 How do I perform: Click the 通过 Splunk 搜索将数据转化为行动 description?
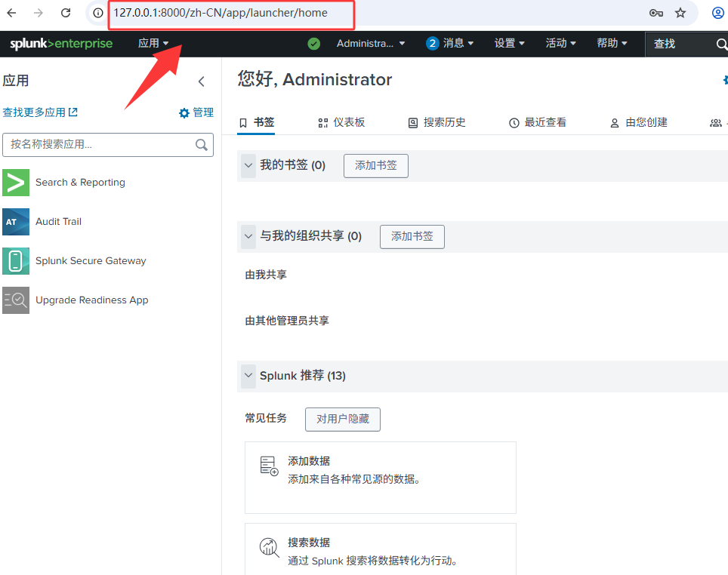pyautogui.click(x=373, y=561)
